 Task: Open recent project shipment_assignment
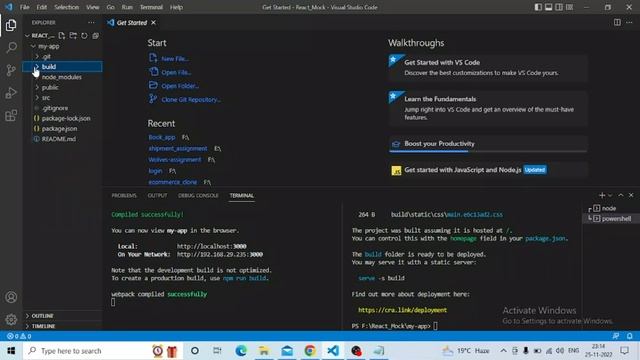(x=178, y=149)
